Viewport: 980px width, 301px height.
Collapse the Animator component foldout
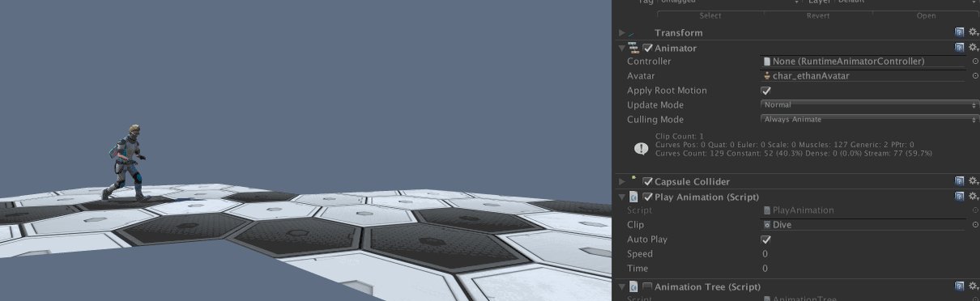click(621, 48)
